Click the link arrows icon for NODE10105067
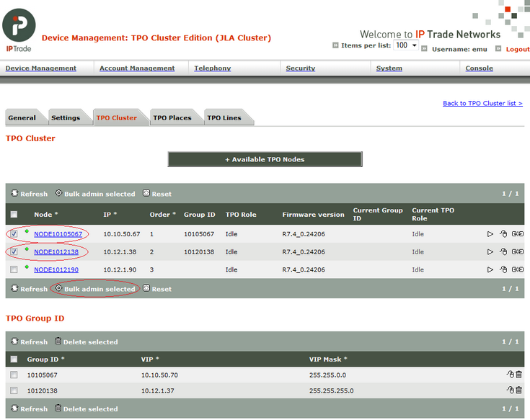Viewport: 530px width, 420px height. click(518, 234)
